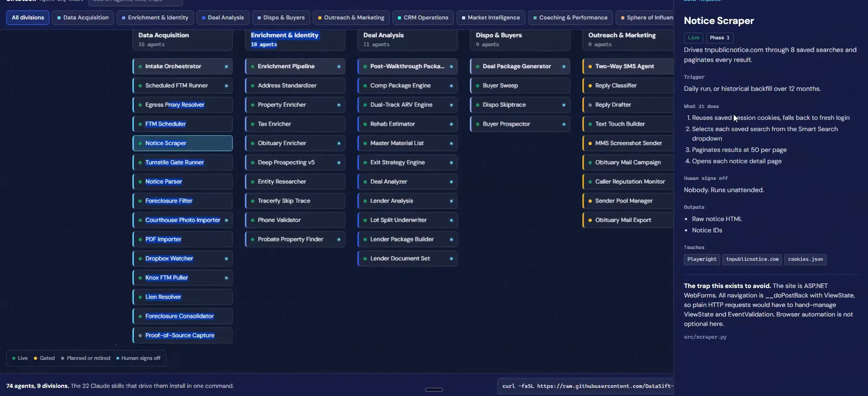Select the Scheduled FTM Runner agent card
868x396 pixels.
tap(183, 85)
